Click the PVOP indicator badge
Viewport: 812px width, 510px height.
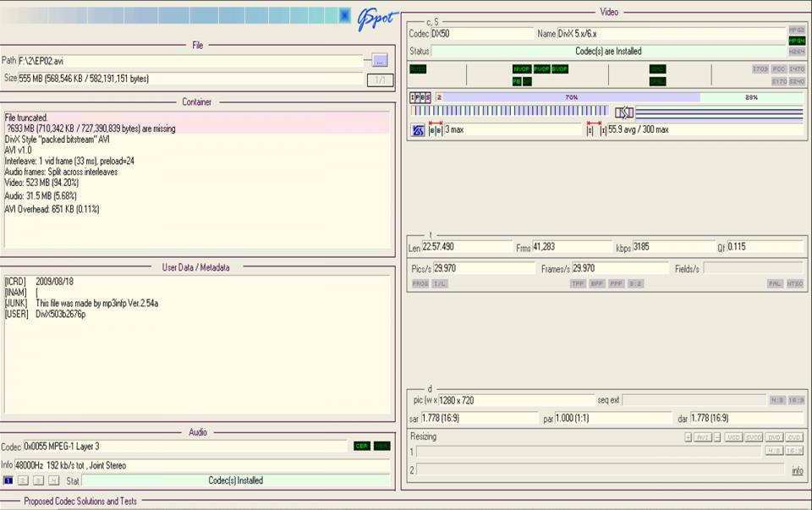(x=541, y=69)
